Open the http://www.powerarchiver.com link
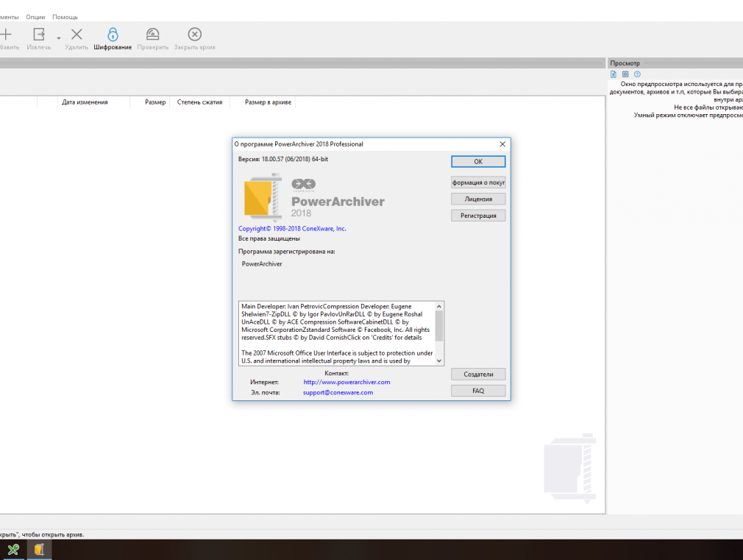The height and width of the screenshot is (560, 743). coord(347,382)
